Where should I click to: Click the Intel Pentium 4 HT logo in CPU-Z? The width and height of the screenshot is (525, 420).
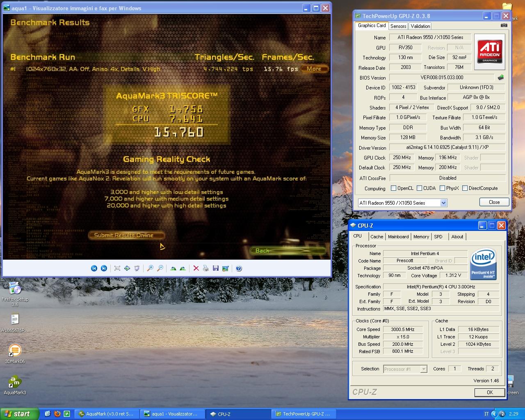(x=484, y=265)
